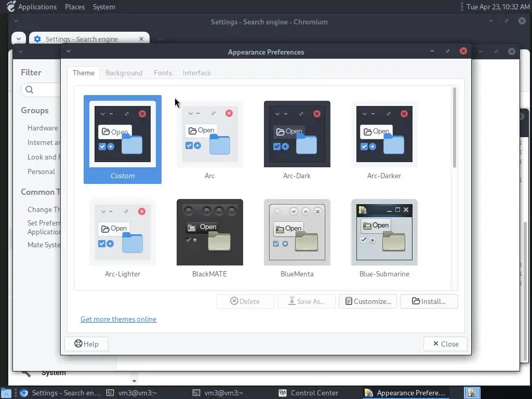The height and width of the screenshot is (399, 532).
Task: Click Mate System common task
Action: 44,245
